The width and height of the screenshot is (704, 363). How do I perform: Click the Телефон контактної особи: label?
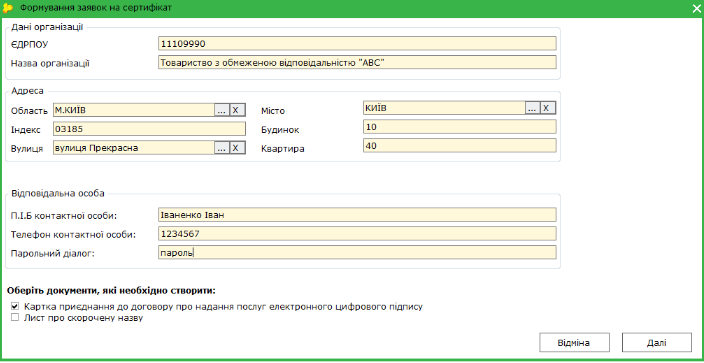click(72, 235)
